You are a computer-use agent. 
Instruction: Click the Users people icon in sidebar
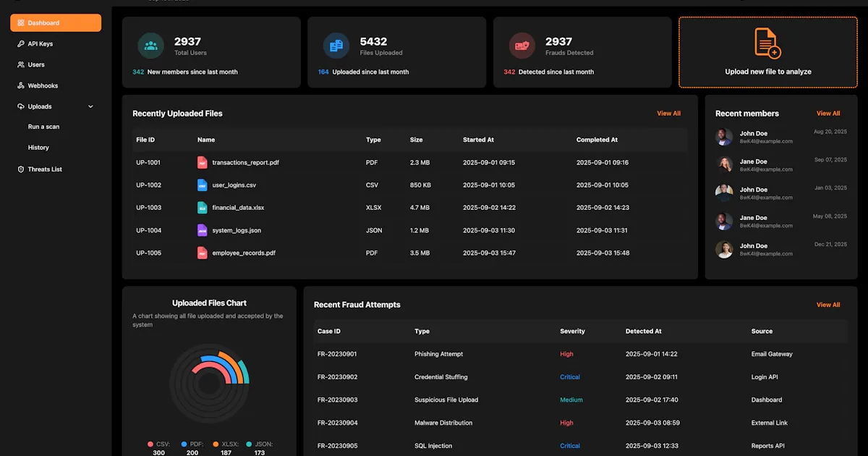(21, 65)
